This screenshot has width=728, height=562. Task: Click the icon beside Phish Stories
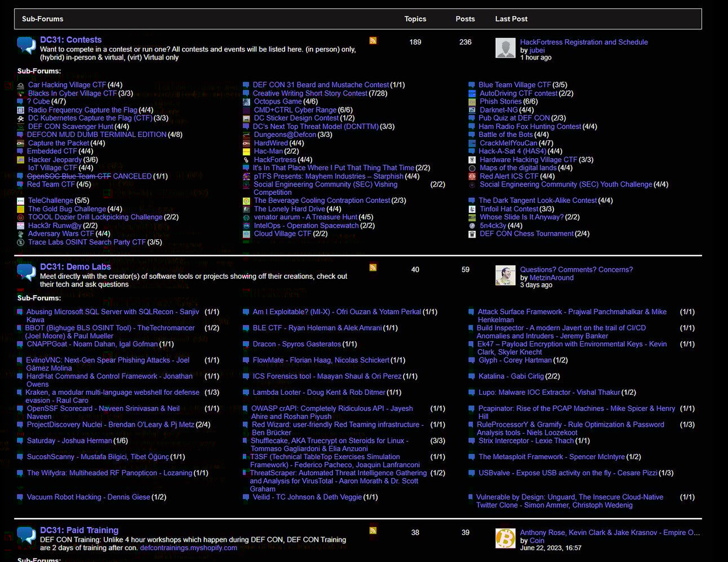472,102
